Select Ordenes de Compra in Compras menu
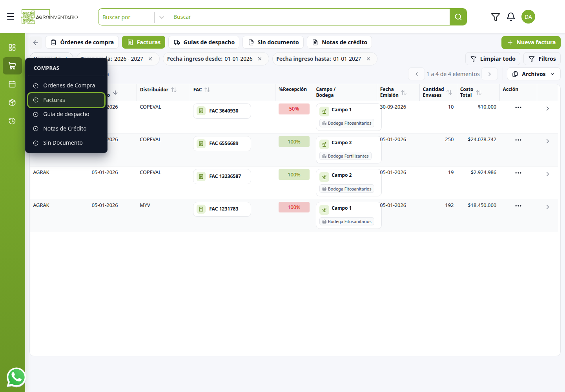Screen dimensions: 565x392 [66, 85]
